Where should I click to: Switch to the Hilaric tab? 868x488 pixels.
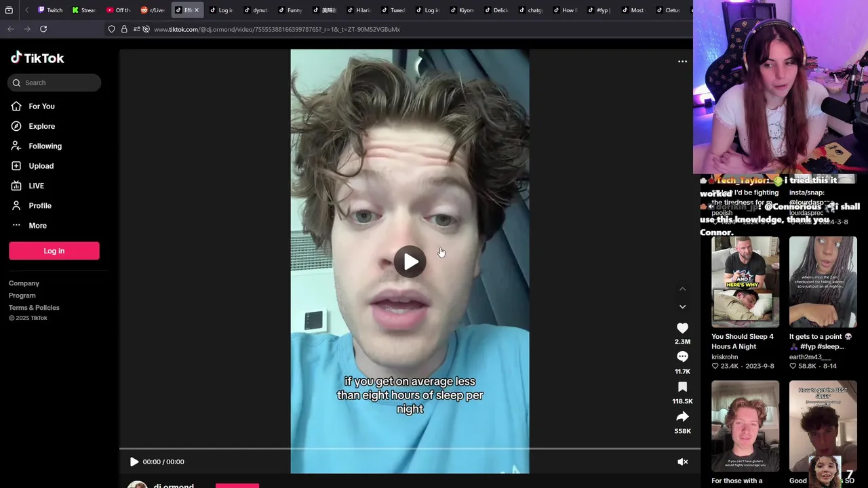[x=359, y=10]
